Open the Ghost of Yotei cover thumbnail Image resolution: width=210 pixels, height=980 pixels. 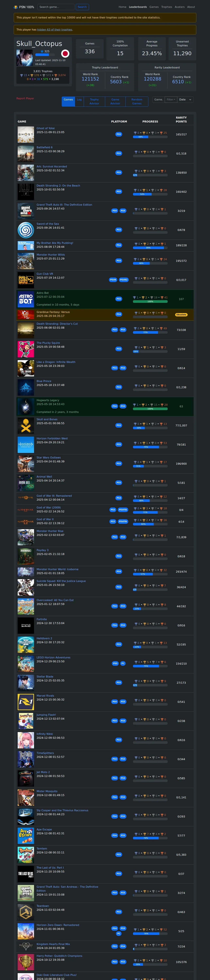26,135
